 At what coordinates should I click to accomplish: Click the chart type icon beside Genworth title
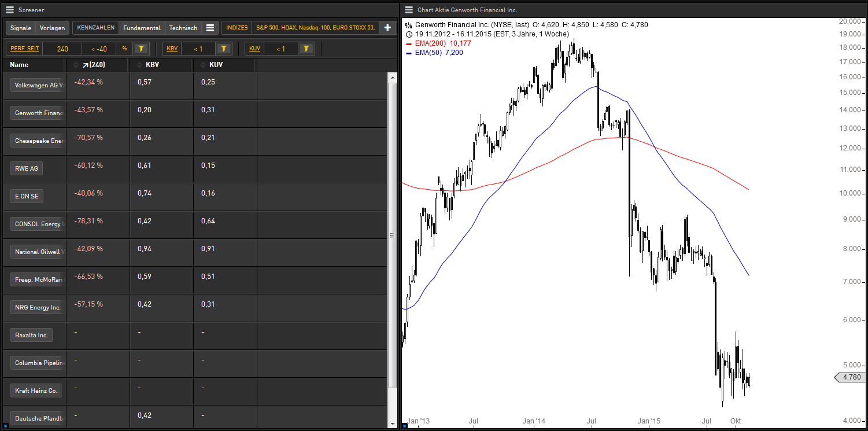click(x=409, y=25)
